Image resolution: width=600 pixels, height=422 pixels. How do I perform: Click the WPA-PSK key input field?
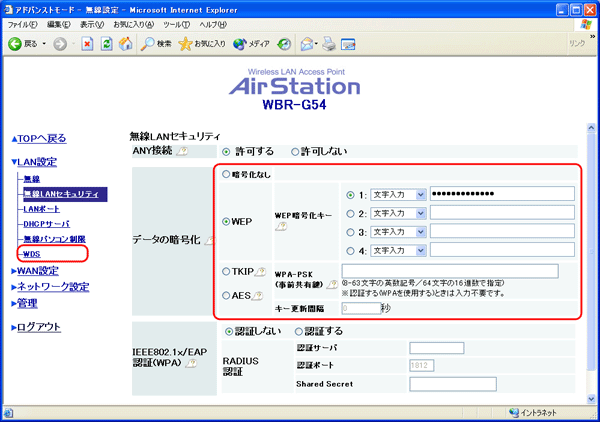click(x=450, y=271)
